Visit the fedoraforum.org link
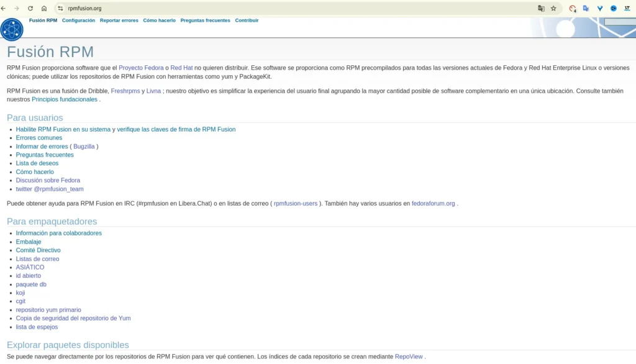This screenshot has height=364, width=636. pos(433,203)
